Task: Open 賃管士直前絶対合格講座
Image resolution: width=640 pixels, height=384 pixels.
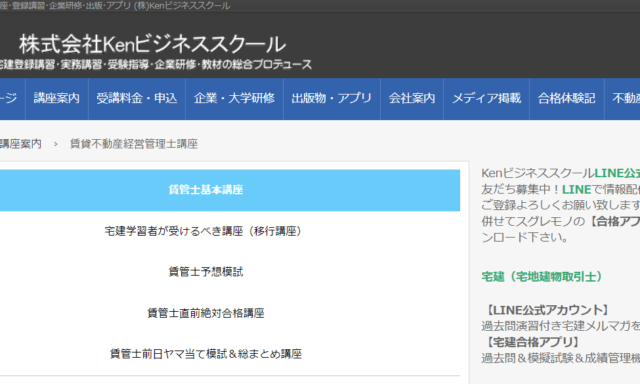Action: pos(206,313)
